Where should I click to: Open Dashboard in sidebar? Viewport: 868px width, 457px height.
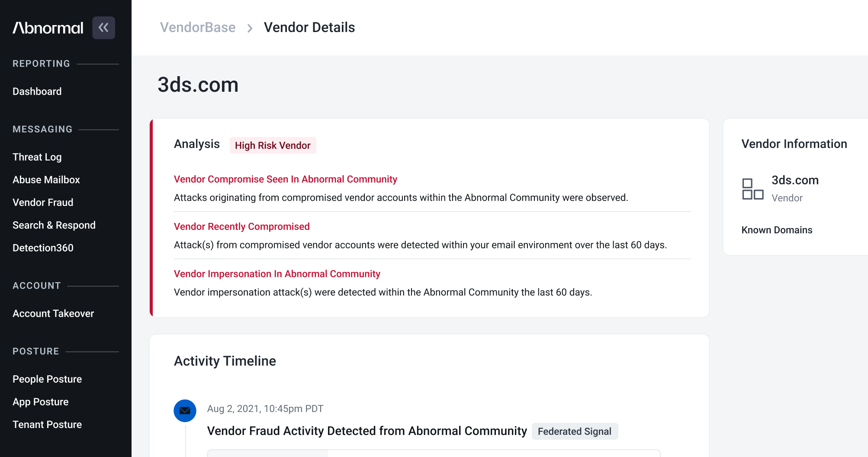(x=37, y=91)
